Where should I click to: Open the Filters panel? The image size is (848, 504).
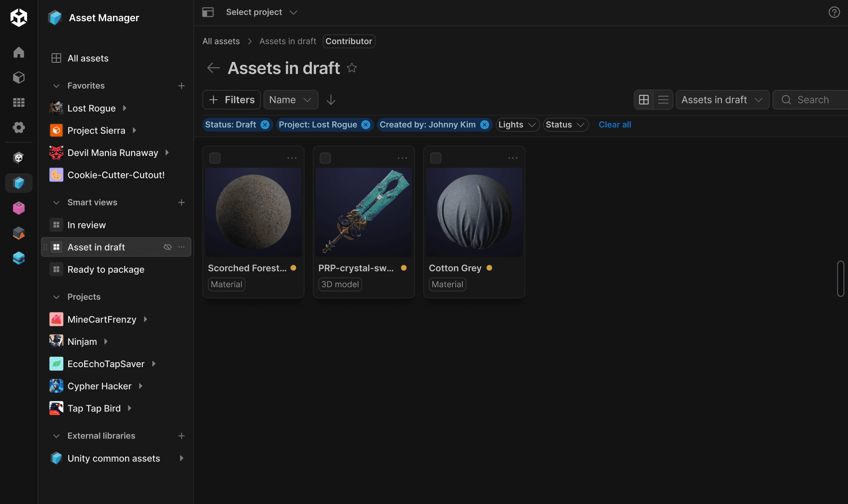tap(231, 99)
